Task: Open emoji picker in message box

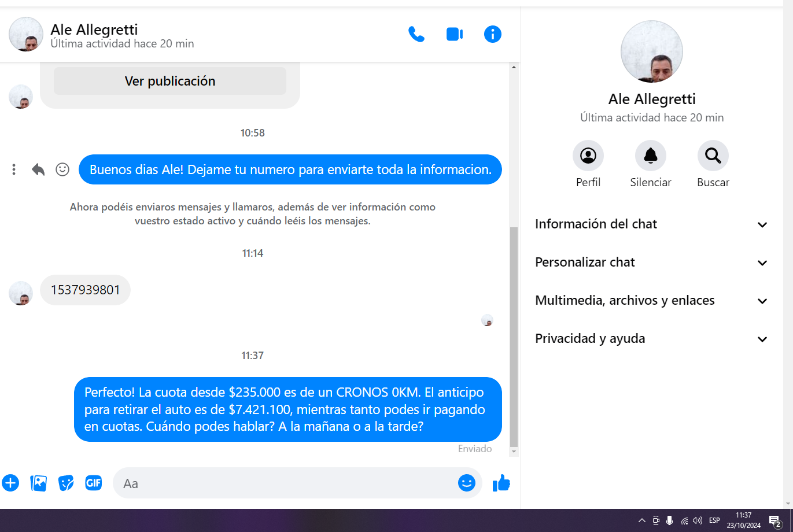Action: pos(467,483)
